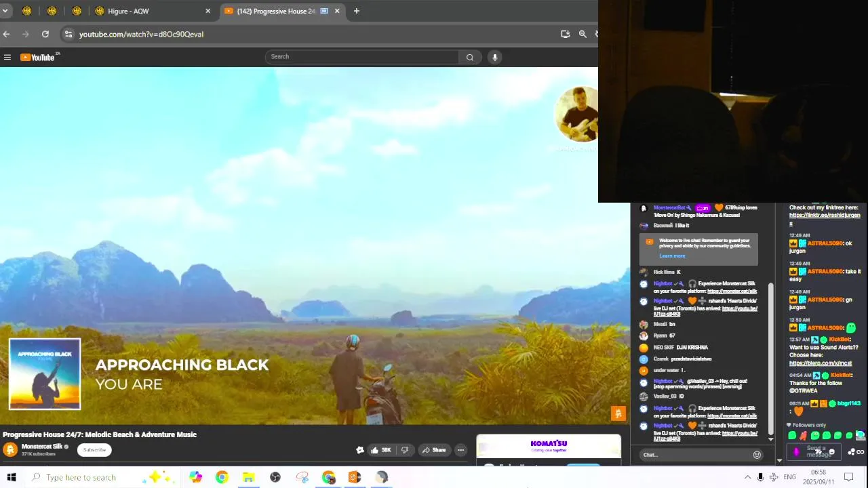Reload the YouTube page
The image size is (868, 488).
(45, 34)
